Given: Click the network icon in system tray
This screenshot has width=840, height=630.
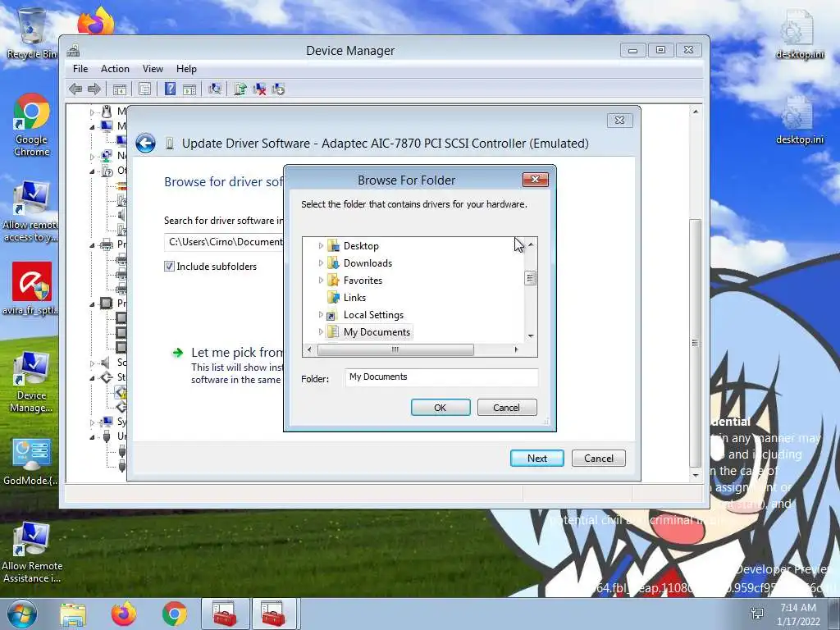Looking at the screenshot, I should [757, 614].
